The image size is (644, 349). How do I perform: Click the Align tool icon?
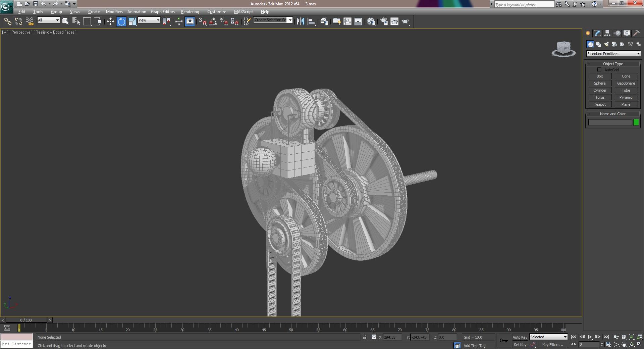pos(311,21)
